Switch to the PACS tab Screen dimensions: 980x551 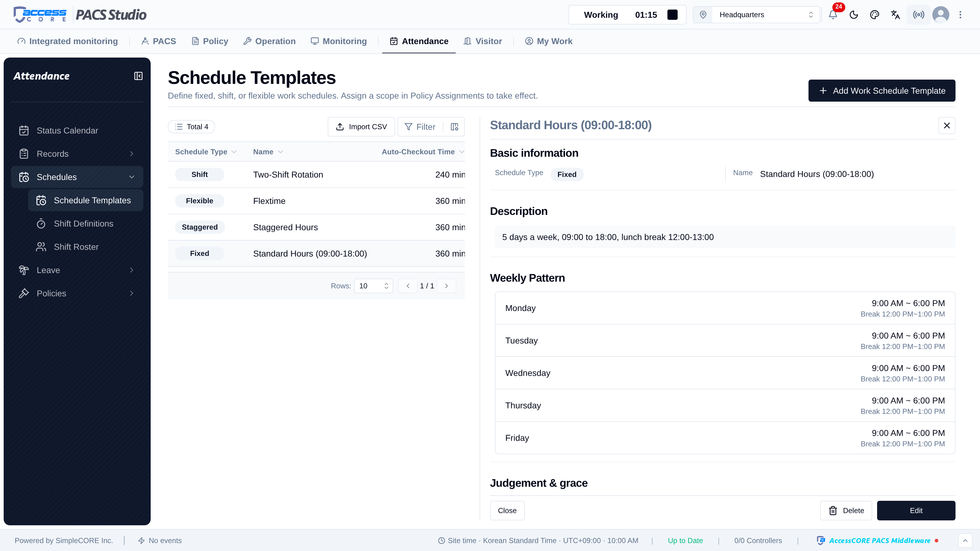[159, 41]
